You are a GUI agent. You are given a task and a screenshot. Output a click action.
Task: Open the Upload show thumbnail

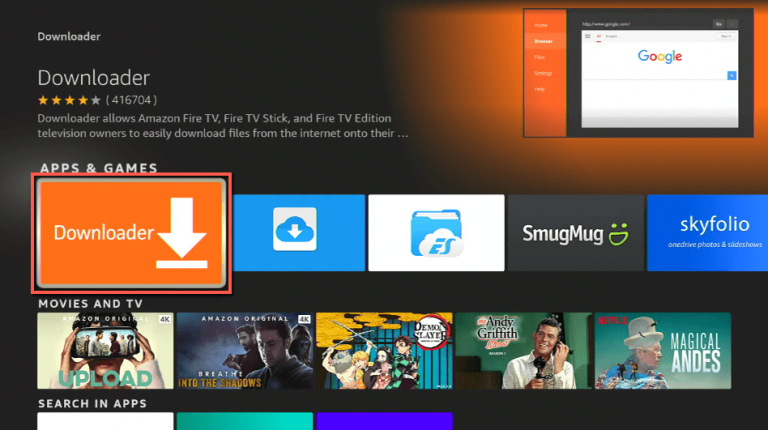(x=105, y=351)
